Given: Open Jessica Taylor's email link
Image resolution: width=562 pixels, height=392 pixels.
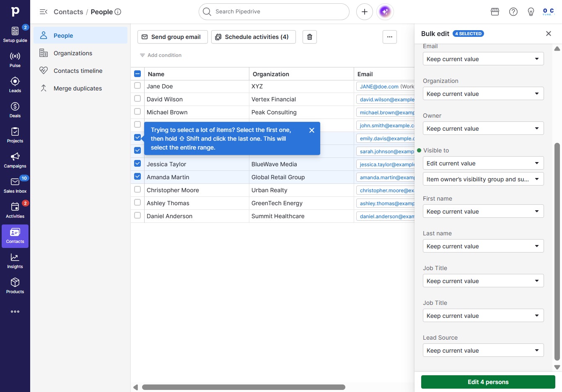Looking at the screenshot, I should [x=387, y=165].
